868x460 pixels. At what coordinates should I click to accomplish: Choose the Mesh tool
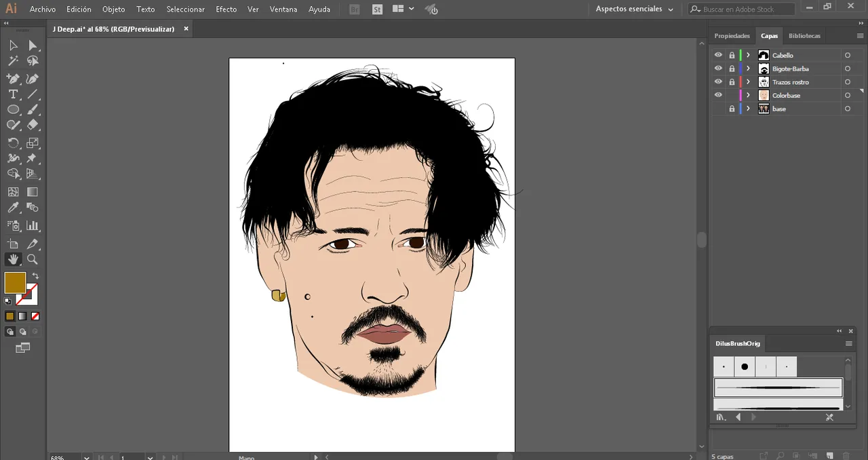(13, 192)
